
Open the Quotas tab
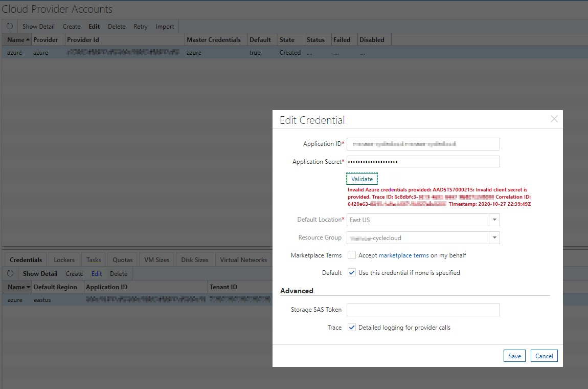(123, 260)
